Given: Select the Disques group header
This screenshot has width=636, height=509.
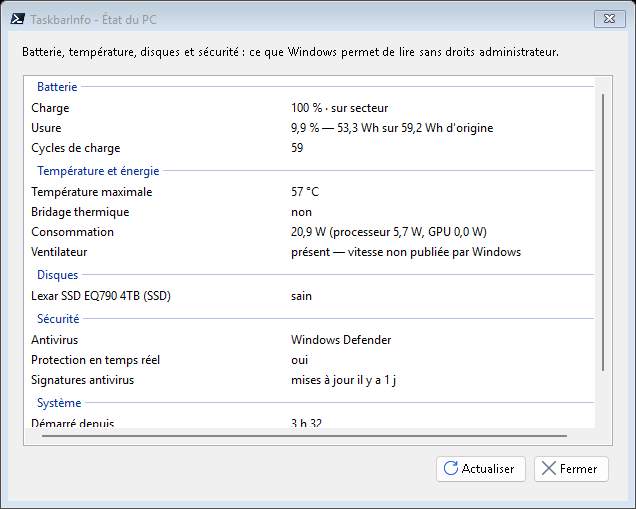Looking at the screenshot, I should pyautogui.click(x=58, y=275).
